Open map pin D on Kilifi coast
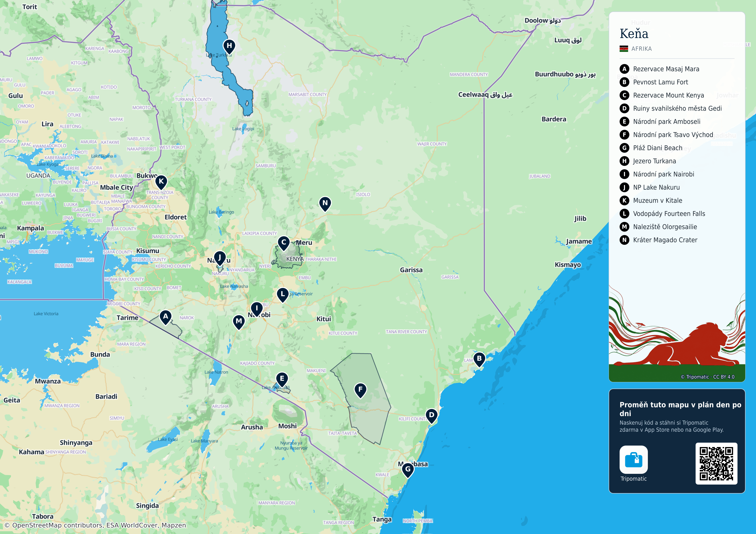Image resolution: width=756 pixels, height=534 pixels. point(431,416)
